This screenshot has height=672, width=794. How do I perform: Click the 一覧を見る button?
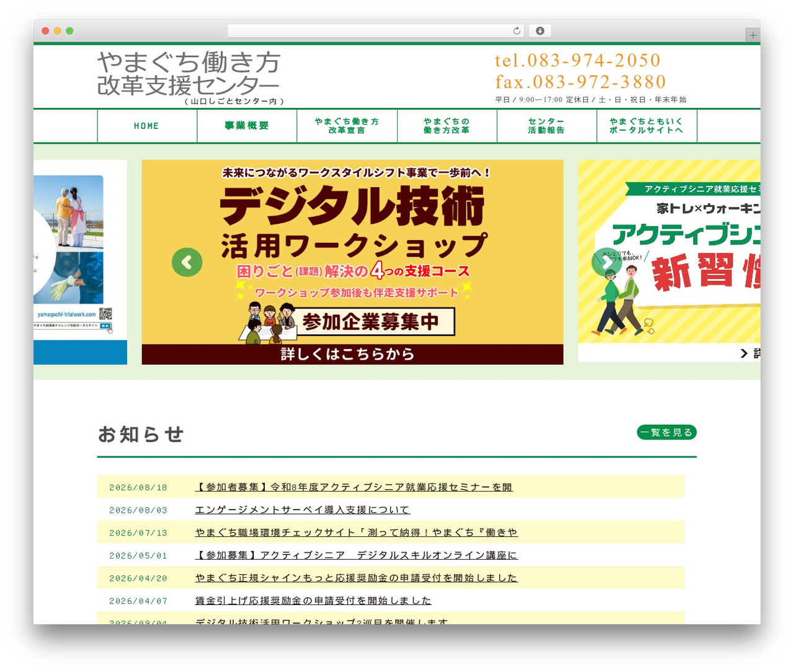pos(667,432)
